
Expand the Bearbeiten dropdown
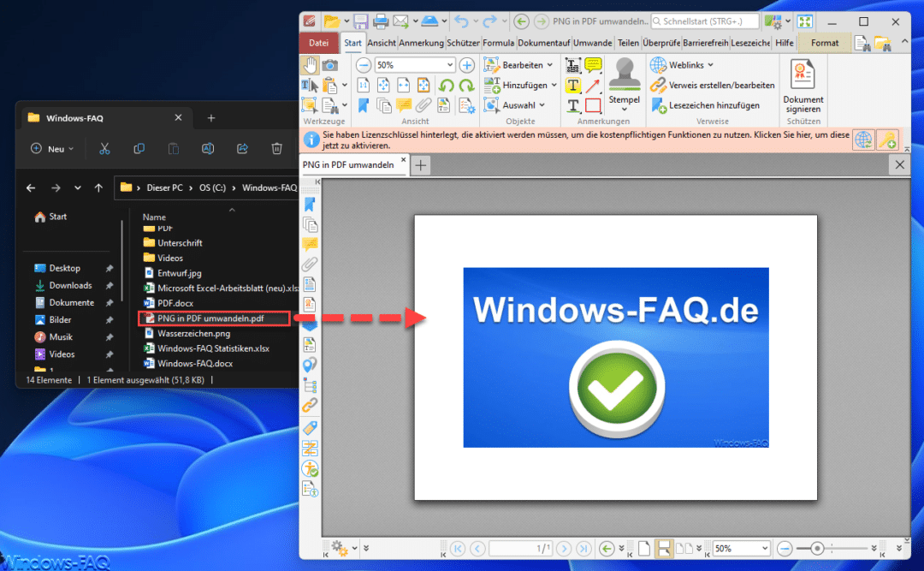[550, 65]
